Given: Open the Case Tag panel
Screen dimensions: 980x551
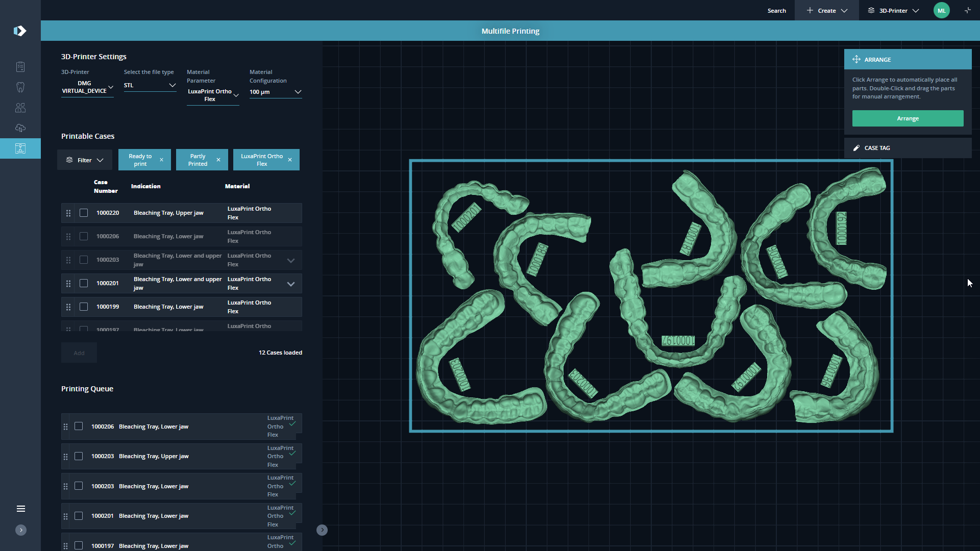Looking at the screenshot, I should coord(908,148).
